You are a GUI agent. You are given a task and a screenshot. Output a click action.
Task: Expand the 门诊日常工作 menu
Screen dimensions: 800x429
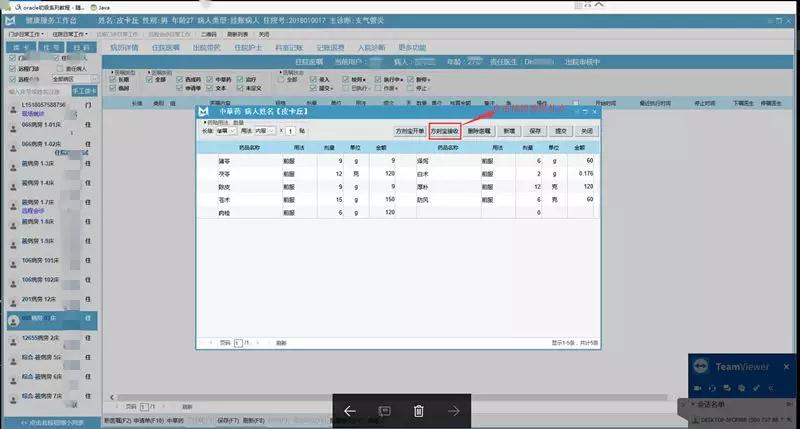coord(25,33)
